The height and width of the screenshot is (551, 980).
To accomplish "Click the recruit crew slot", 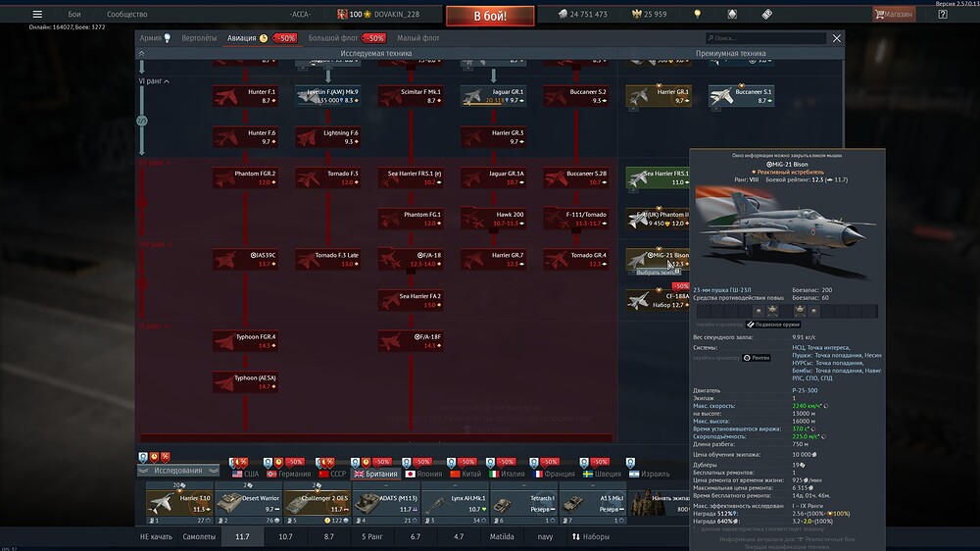I will 659,503.
